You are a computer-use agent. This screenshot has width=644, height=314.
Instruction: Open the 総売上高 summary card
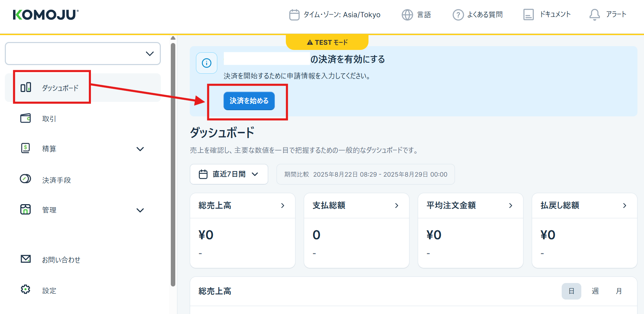tap(242, 206)
